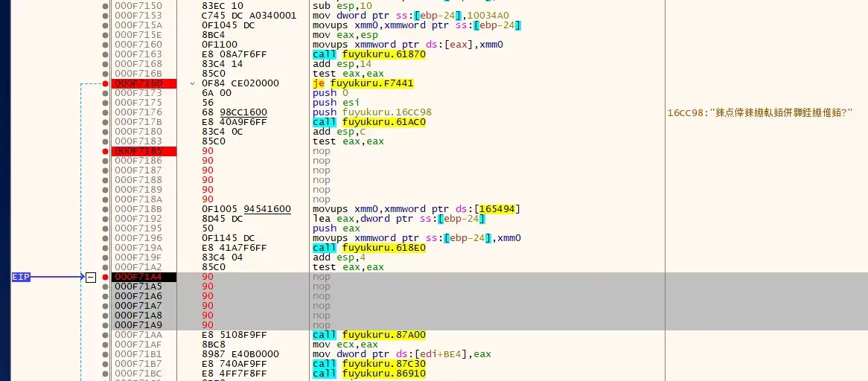Select the push fuyukuru.16CC98 instruction row
Image resolution: width=868 pixels, height=381 pixels.
pyautogui.click(x=487, y=112)
